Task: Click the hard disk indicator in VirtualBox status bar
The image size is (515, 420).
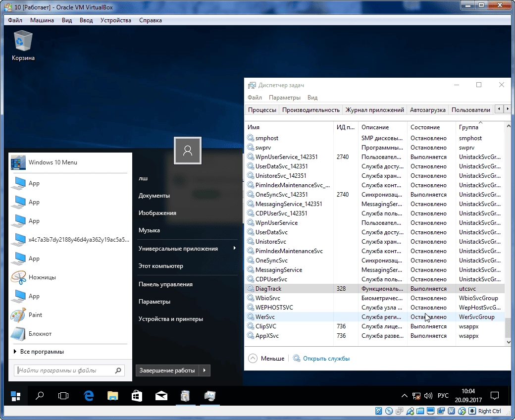Action: tap(378, 411)
